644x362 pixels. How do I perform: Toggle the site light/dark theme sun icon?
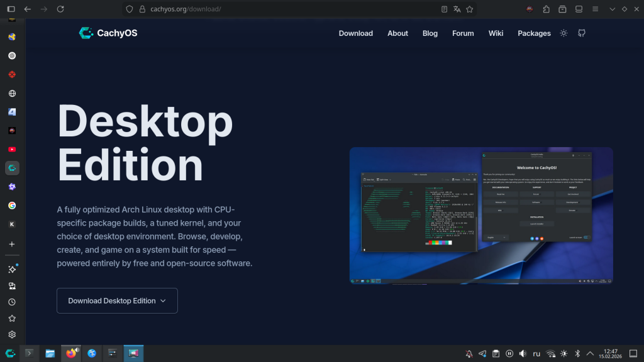pyautogui.click(x=563, y=33)
